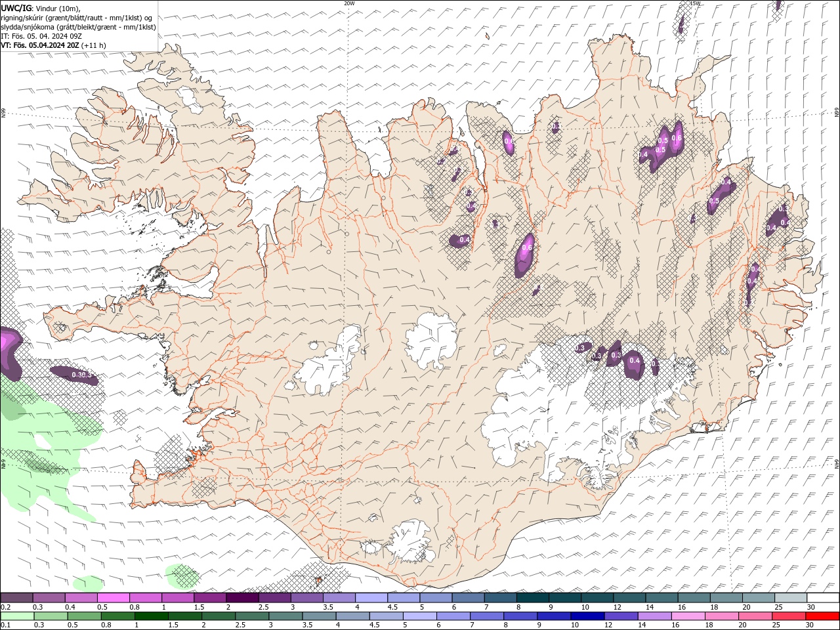Select the rain legend swatch between 7 and 8
Viewport: 840px width, 630px height.
(x=486, y=616)
